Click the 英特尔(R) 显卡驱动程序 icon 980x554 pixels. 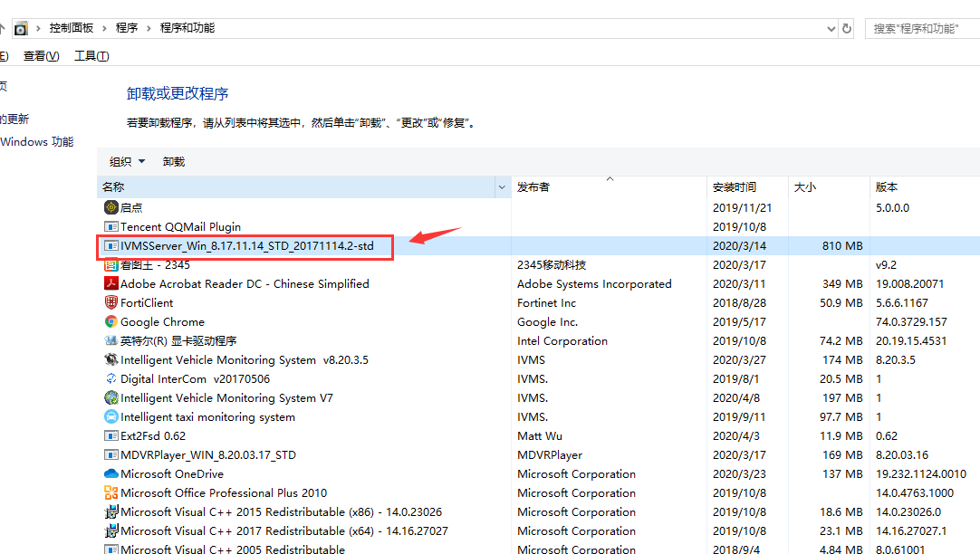pos(111,340)
